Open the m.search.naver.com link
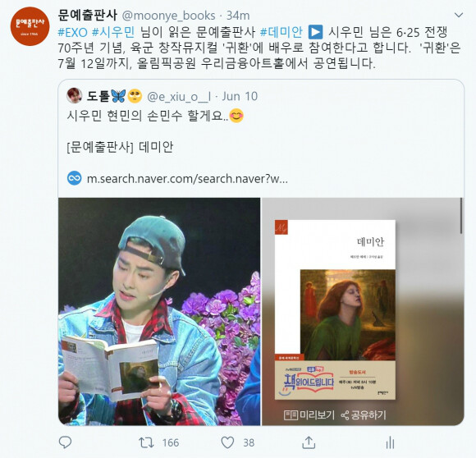The width and height of the screenshot is (476, 458). pyautogui.click(x=187, y=179)
